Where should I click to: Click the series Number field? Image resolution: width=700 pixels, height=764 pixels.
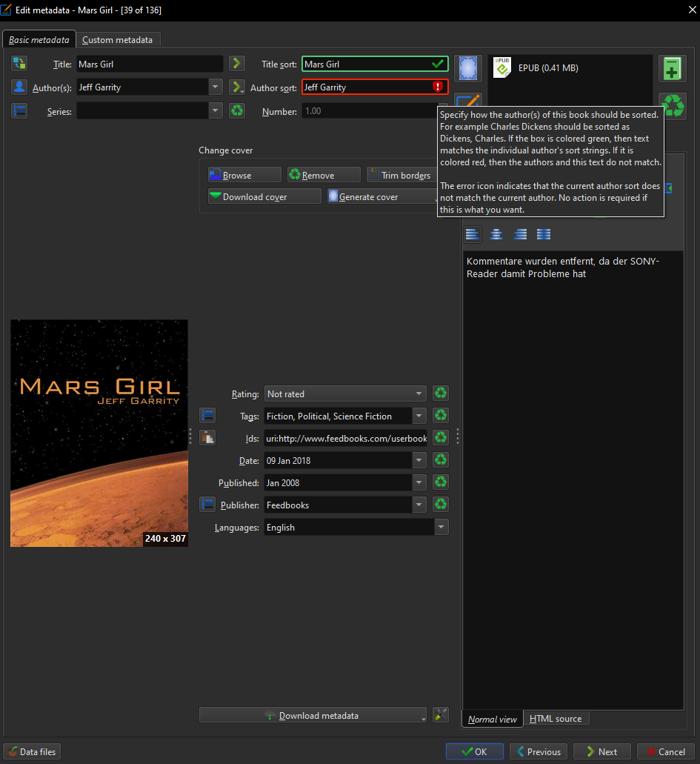coord(369,110)
